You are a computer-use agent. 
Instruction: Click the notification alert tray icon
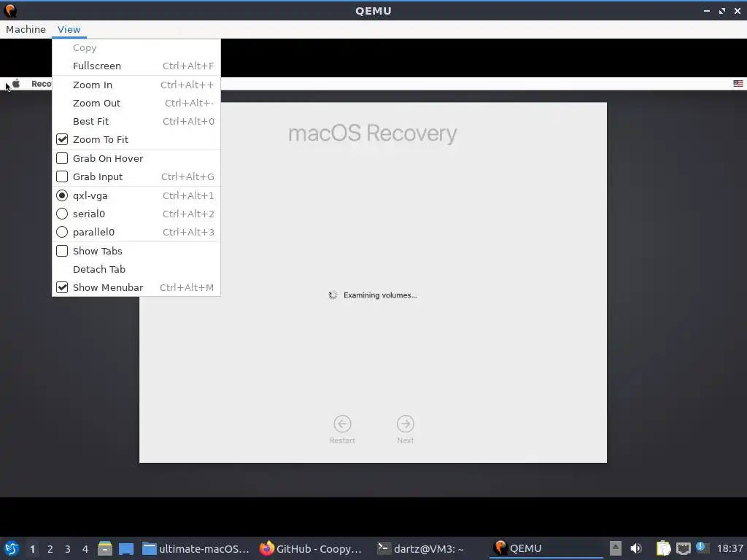point(701,547)
